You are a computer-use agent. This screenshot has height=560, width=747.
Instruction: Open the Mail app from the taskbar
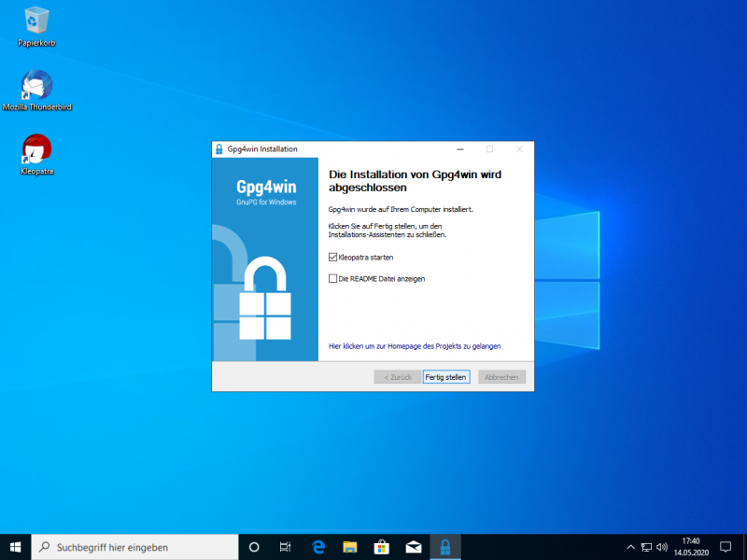click(x=413, y=547)
